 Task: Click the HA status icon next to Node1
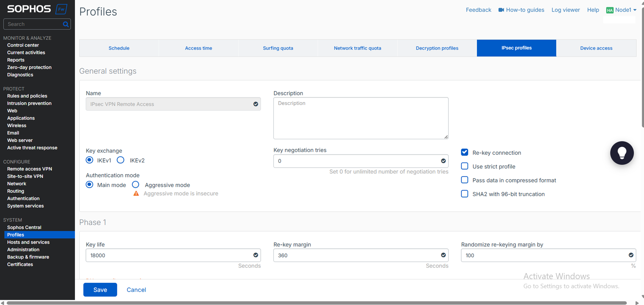coord(610,10)
